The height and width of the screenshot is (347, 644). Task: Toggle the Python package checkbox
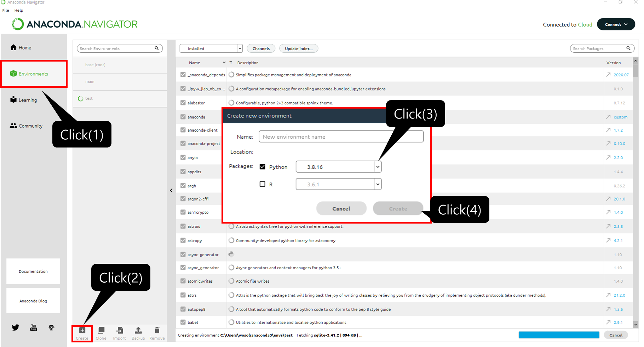263,167
